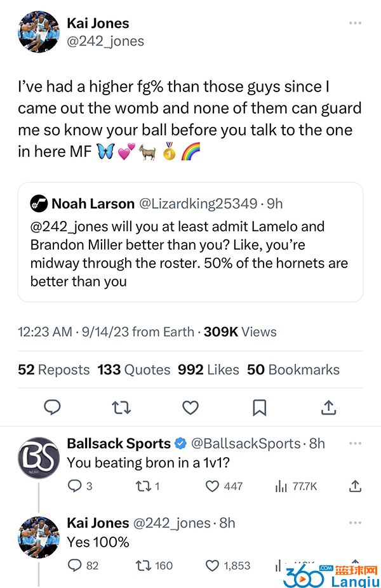View analytics for the Ballsack Sports comment
This screenshot has width=381, height=588.
pos(280,486)
